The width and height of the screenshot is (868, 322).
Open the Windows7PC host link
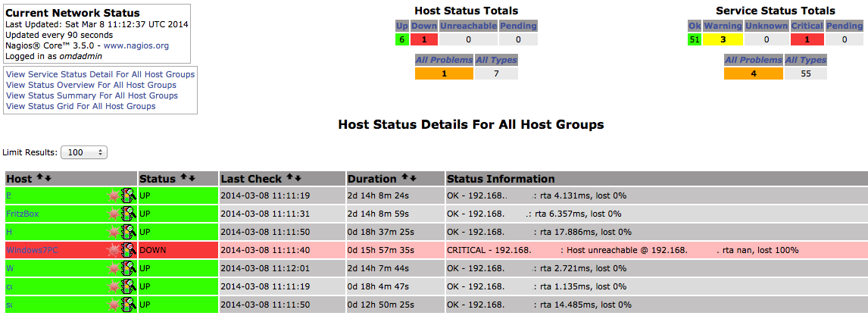(32, 250)
